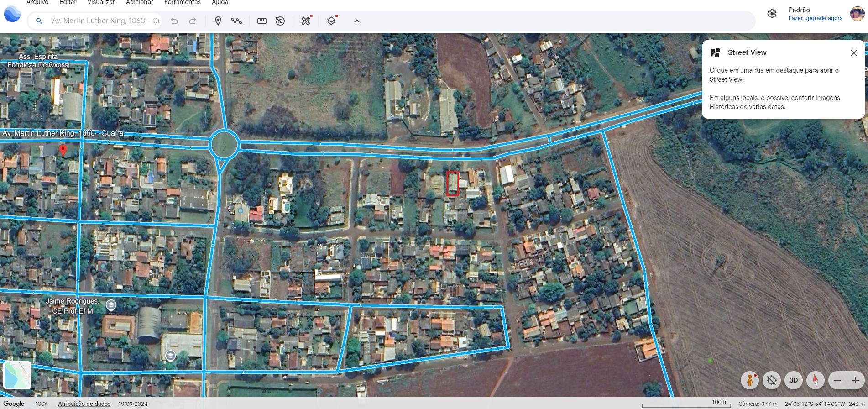
Task: Click the Add placemark pin tool
Action: click(218, 21)
